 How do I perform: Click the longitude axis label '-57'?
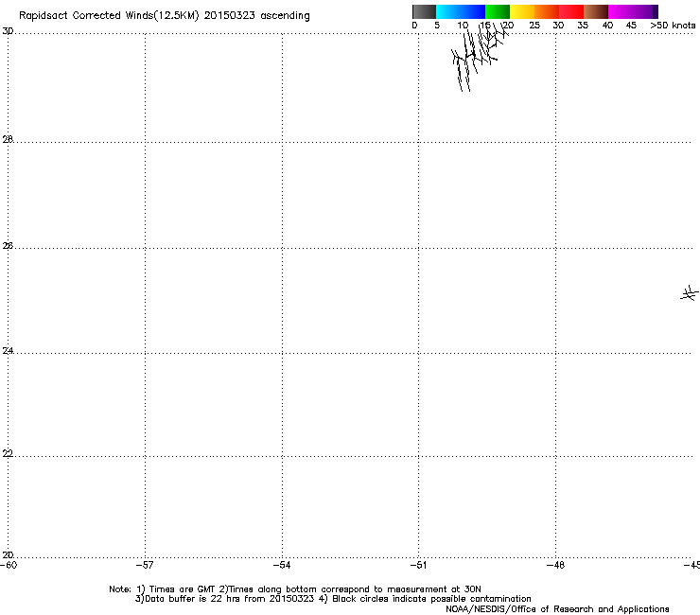[x=145, y=565]
